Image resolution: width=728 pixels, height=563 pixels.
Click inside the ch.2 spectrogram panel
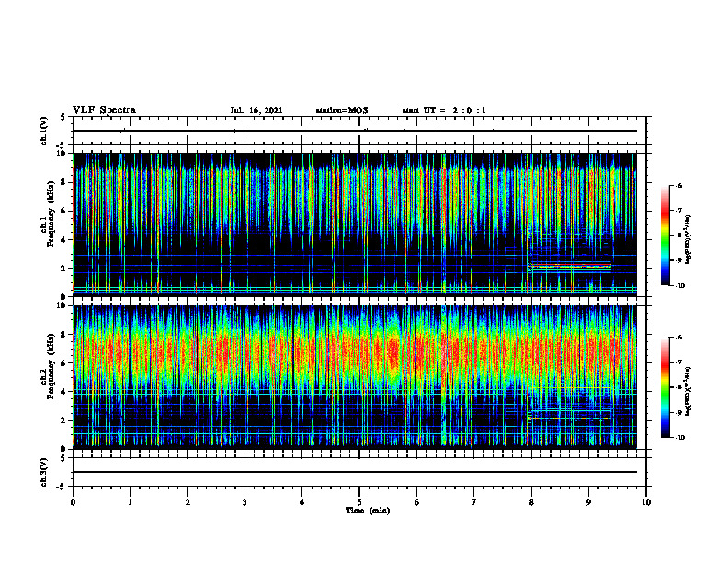pos(355,377)
